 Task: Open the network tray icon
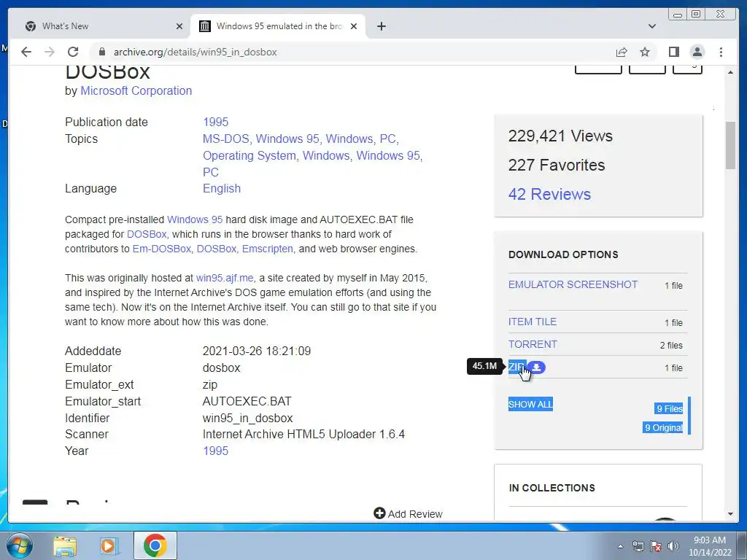638,546
